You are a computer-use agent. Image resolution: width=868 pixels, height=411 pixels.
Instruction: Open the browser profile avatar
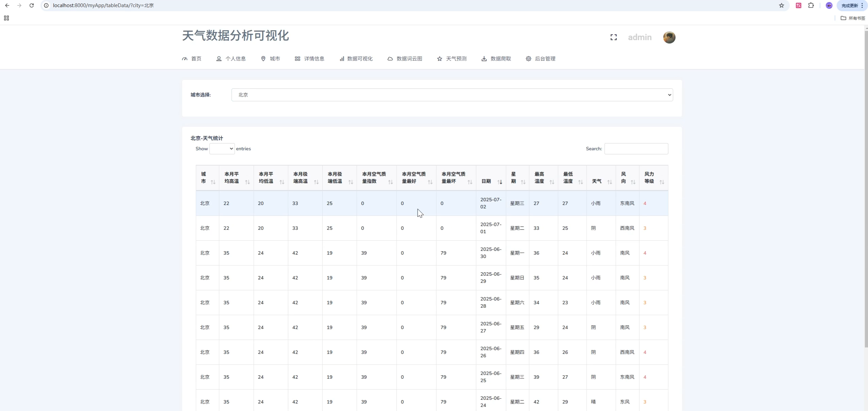point(829,5)
